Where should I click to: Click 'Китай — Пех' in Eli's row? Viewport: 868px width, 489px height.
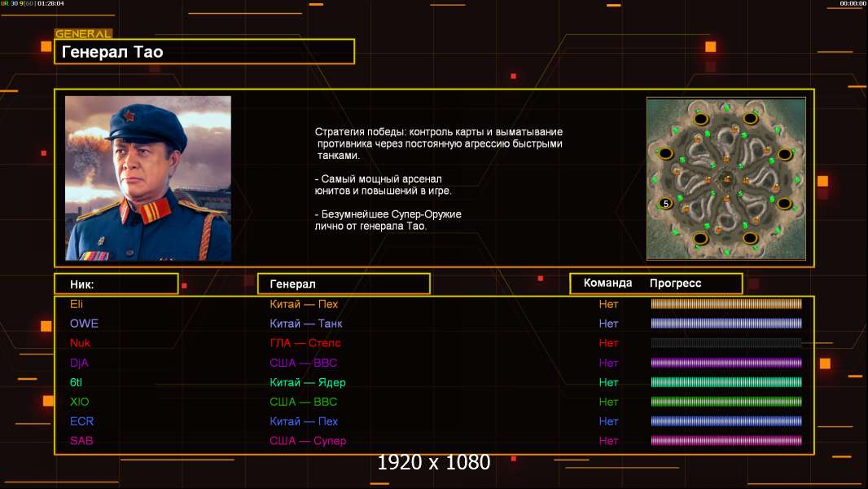click(304, 304)
